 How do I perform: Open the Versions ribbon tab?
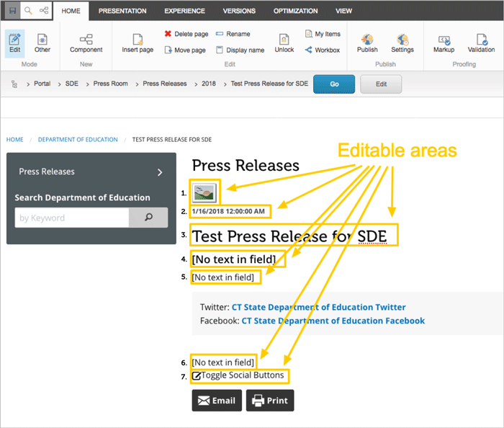tap(239, 11)
